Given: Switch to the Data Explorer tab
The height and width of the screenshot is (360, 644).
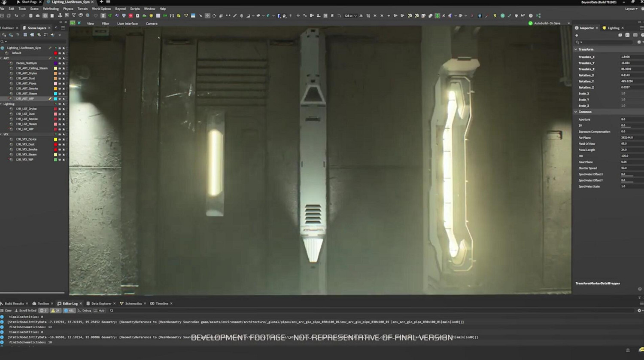Looking at the screenshot, I should coord(101,303).
